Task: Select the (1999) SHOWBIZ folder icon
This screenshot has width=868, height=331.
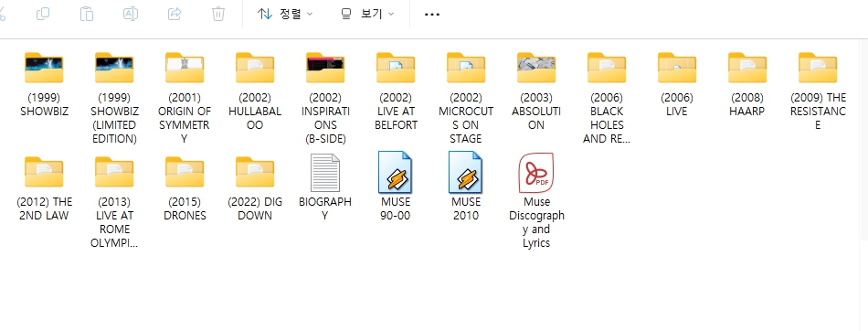Action: pyautogui.click(x=44, y=68)
